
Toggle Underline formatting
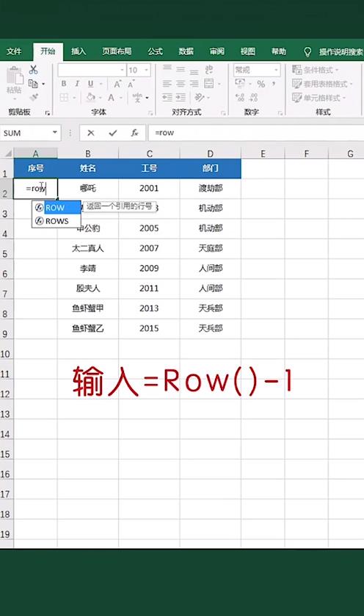[91, 84]
